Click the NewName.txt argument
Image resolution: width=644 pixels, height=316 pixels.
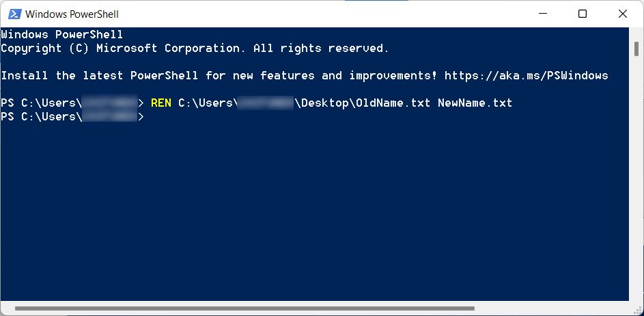pyautogui.click(x=475, y=103)
